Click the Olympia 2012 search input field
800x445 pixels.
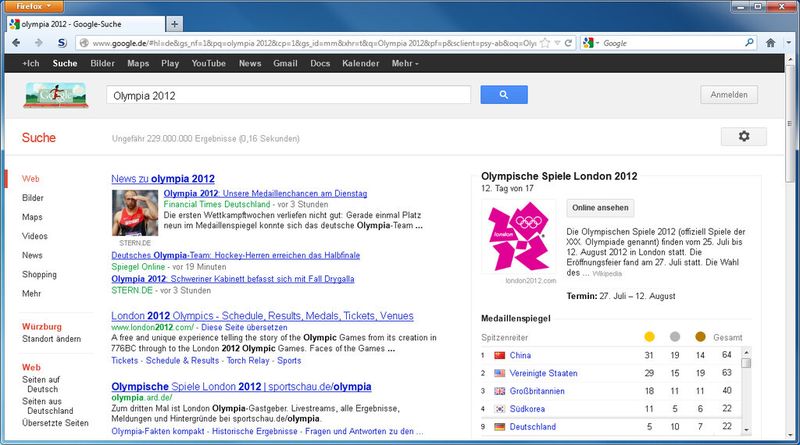coord(288,95)
